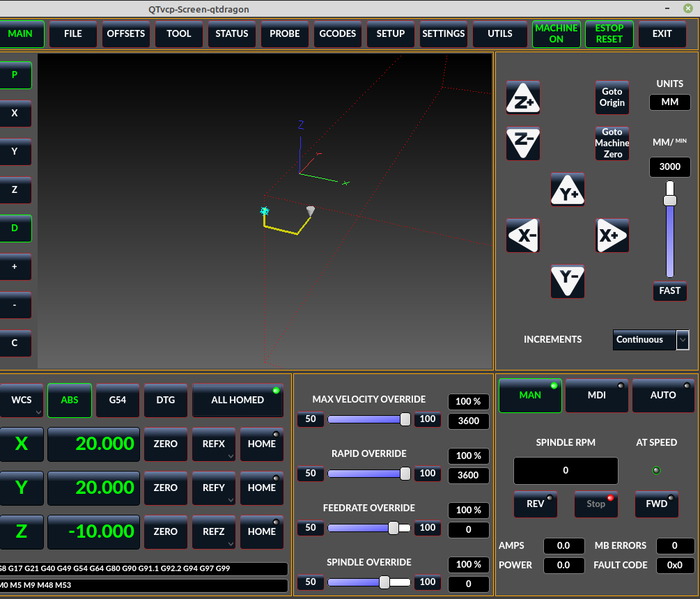Open the PROBE tab

[x=285, y=34]
